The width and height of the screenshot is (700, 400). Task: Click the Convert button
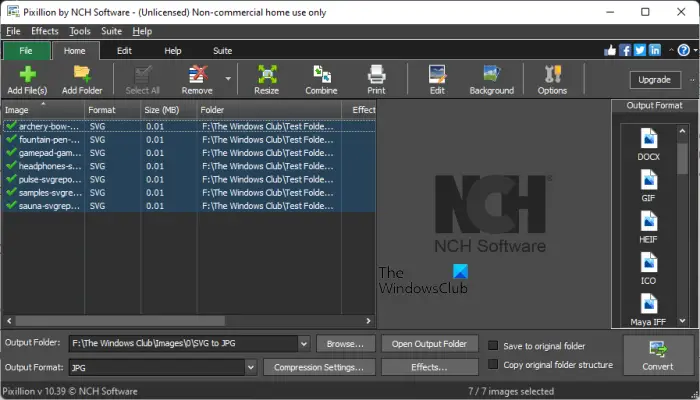click(x=658, y=355)
